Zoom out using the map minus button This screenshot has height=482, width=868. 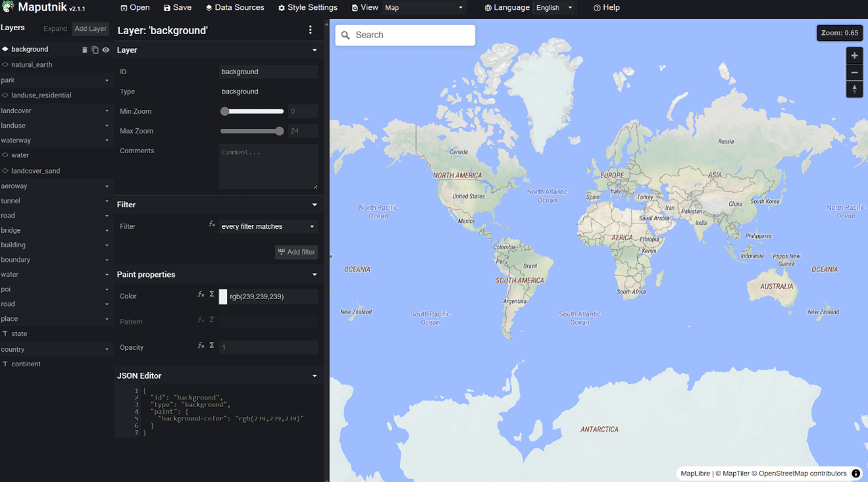(854, 72)
